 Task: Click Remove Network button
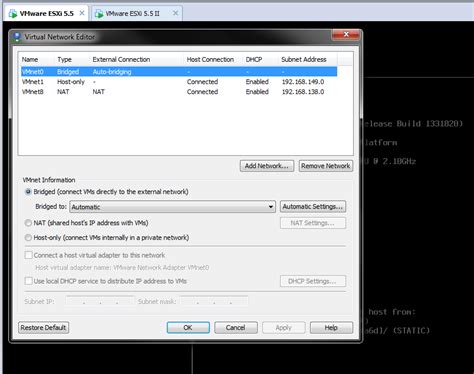[x=326, y=166]
